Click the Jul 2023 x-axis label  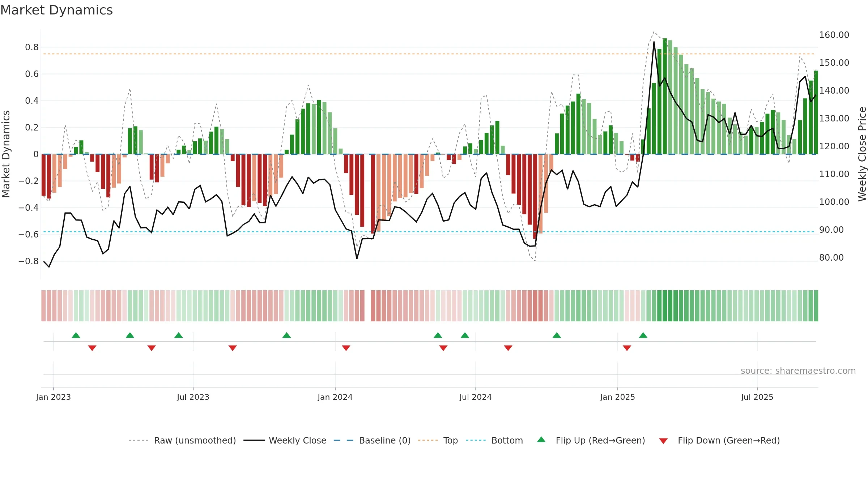(193, 397)
